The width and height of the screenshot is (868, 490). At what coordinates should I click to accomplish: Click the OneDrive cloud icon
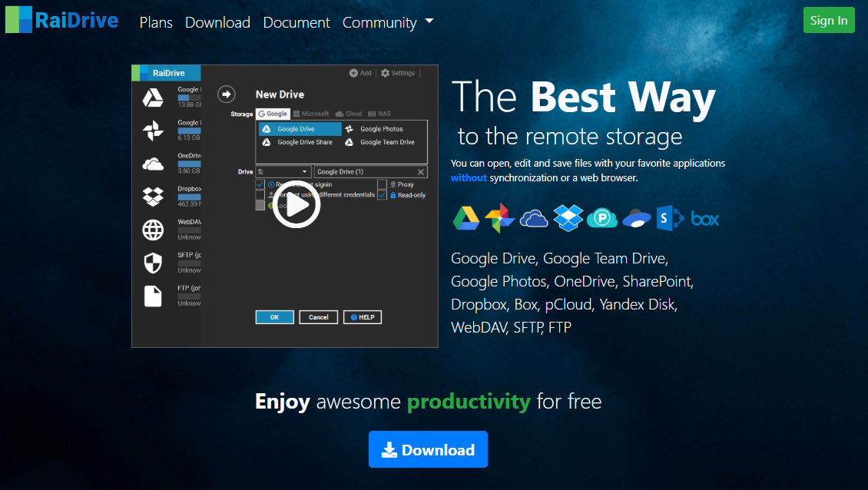[x=534, y=219]
